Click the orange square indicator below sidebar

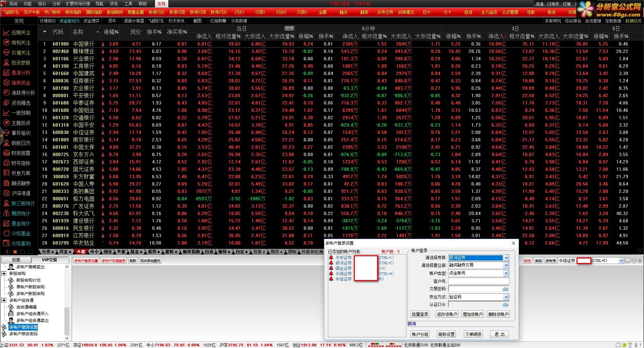(x=15, y=252)
